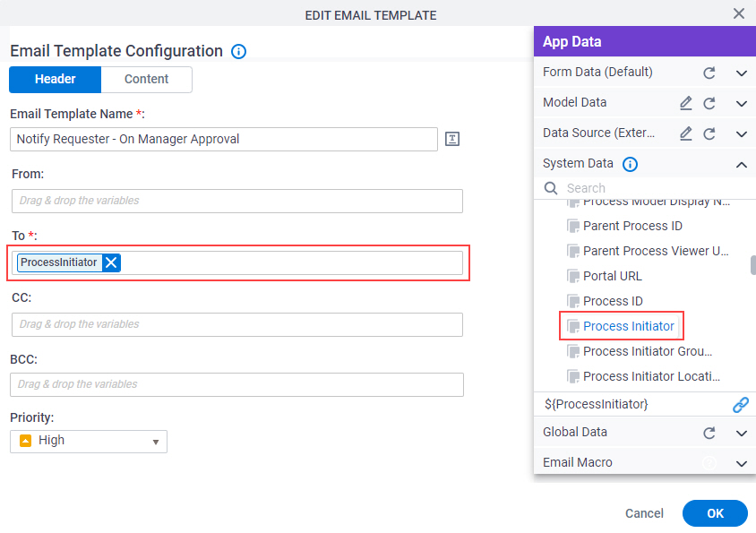Select the Header tab
This screenshot has width=756, height=533.
55,79
